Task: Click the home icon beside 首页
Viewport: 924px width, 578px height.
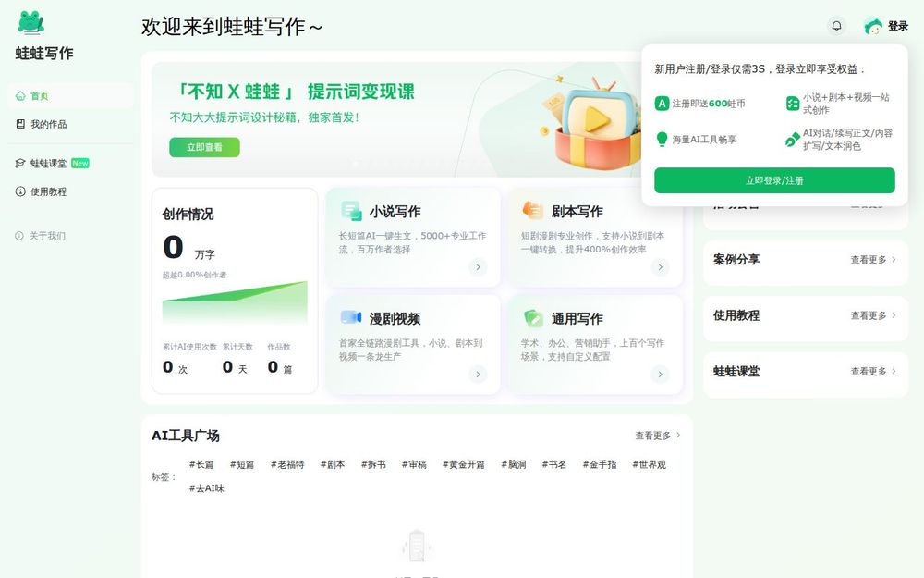Action: [x=20, y=95]
